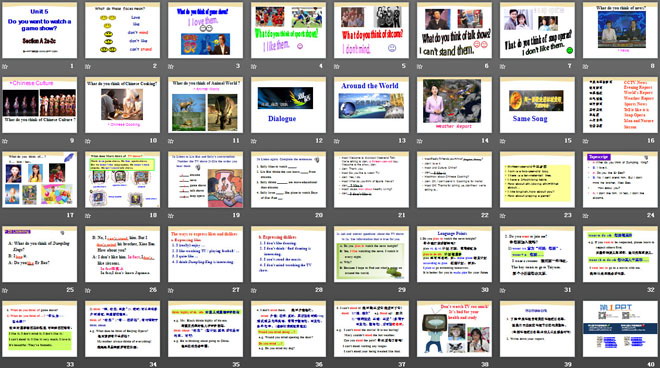Click the animation star icon under slide 5

(x=337, y=67)
